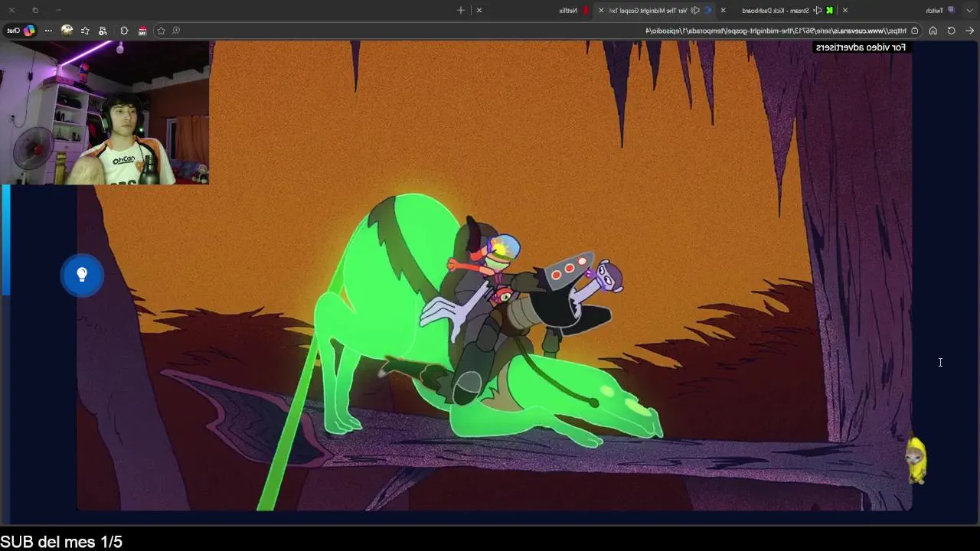Close the Kick Dashboard tab
This screenshot has width=980, height=551.
(723, 10)
